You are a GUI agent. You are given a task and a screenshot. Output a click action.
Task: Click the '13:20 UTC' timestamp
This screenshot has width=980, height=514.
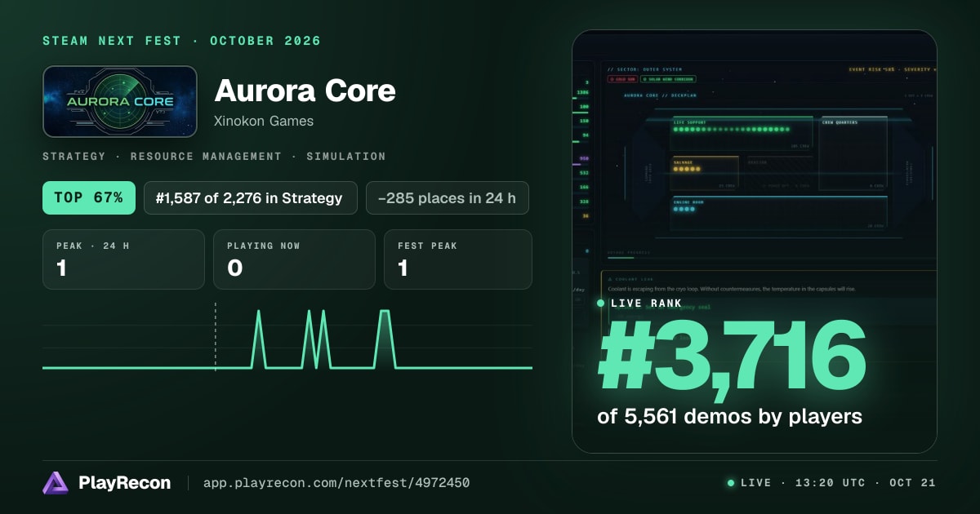[x=830, y=483]
